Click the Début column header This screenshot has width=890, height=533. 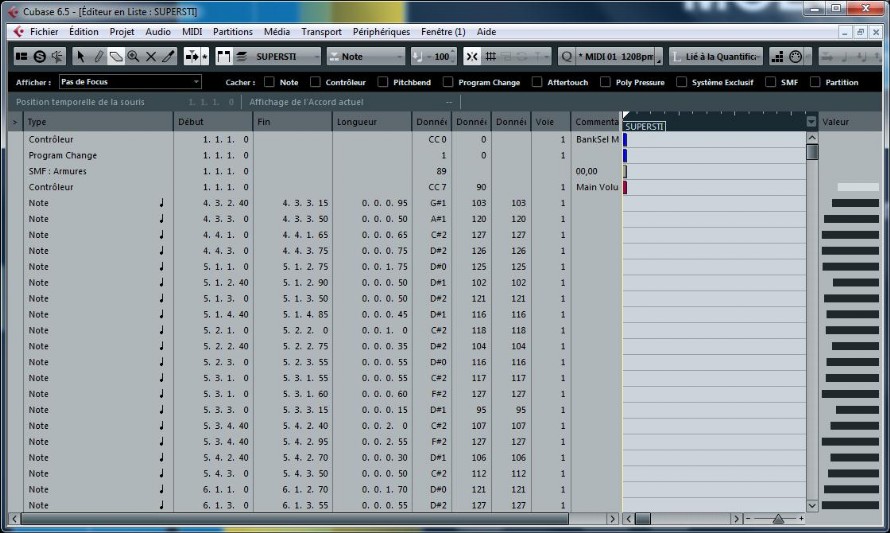click(x=213, y=122)
